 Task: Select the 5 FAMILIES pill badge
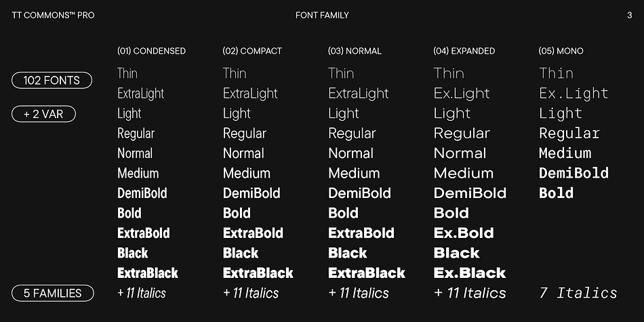tap(53, 294)
